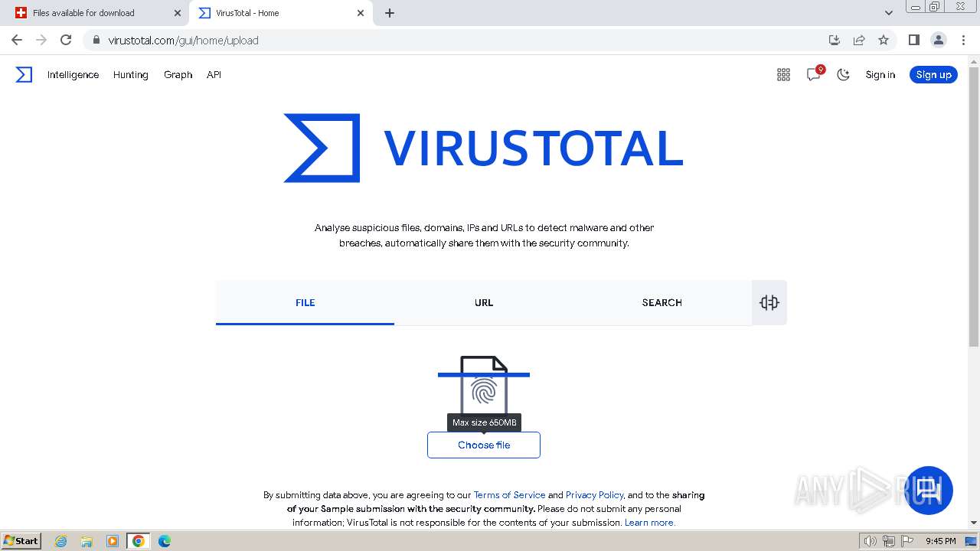View site information padlock icon
The image size is (980, 551).
click(96, 40)
